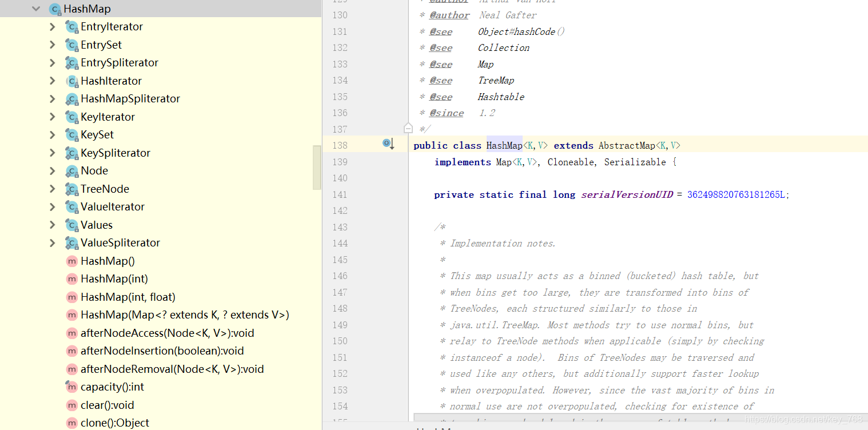Click the EntryIterator class icon
The height and width of the screenshot is (430, 868).
[71, 27]
